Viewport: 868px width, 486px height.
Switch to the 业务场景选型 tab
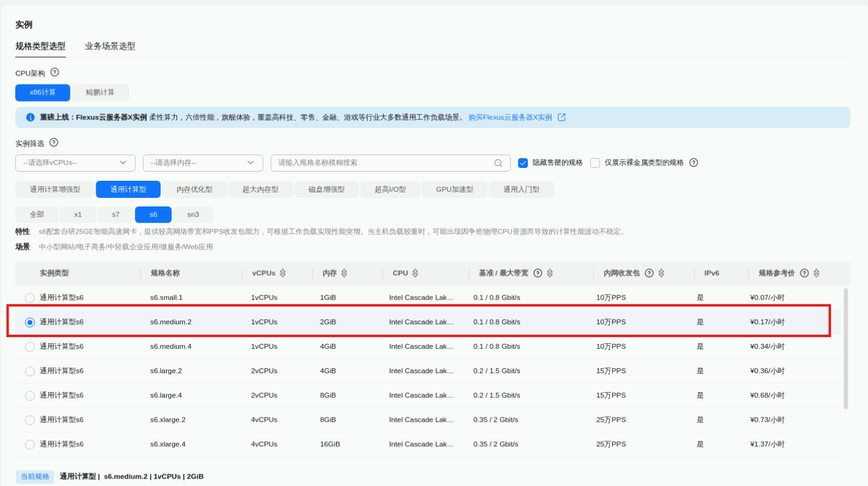(110, 47)
